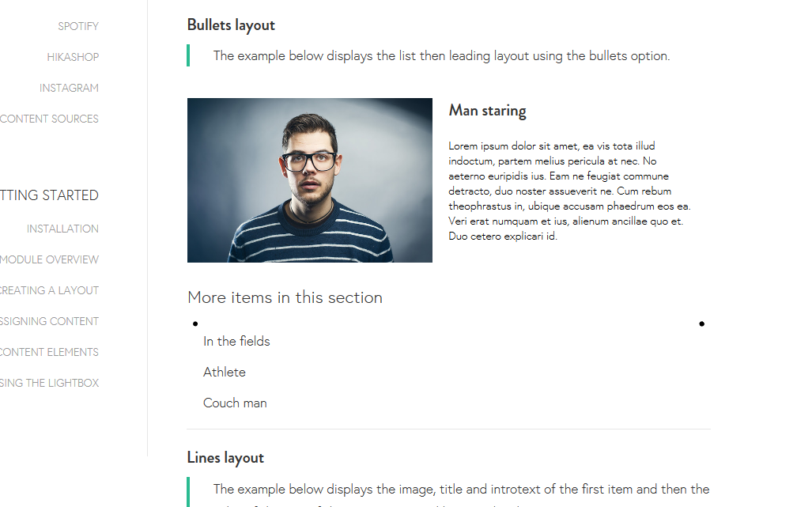Image resolution: width=812 pixels, height=507 pixels.
Task: Click the man with glasses photo
Action: (310, 180)
